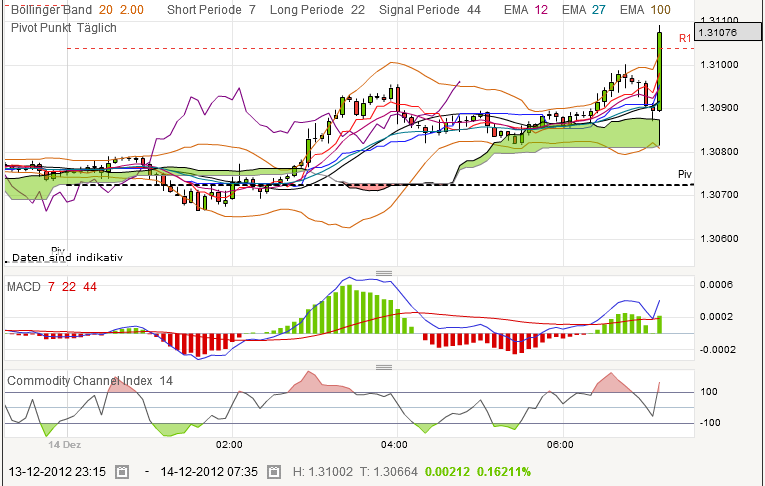
Task: Click the high value H: 1.31002
Action: (322, 472)
